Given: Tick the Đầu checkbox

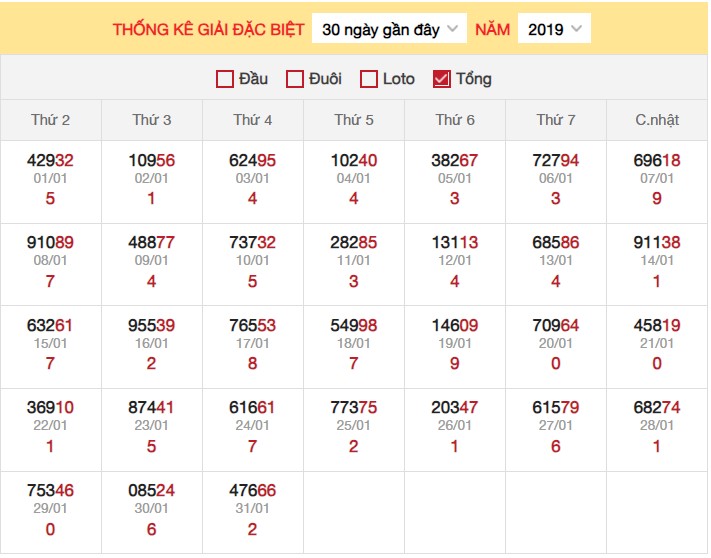Looking at the screenshot, I should (x=225, y=79).
